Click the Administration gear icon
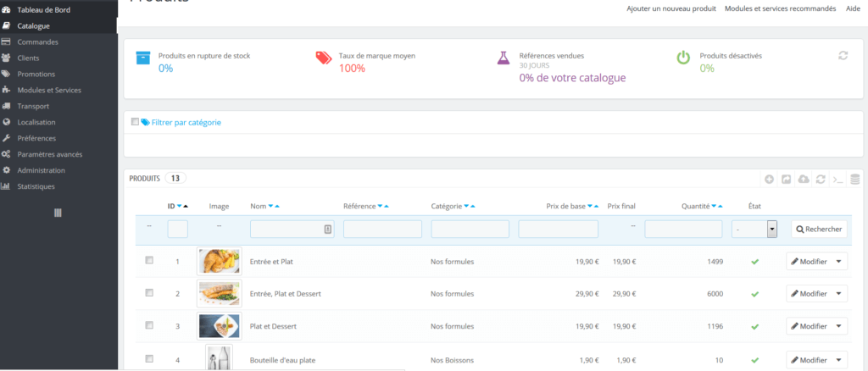This screenshot has width=868, height=371. [x=6, y=170]
